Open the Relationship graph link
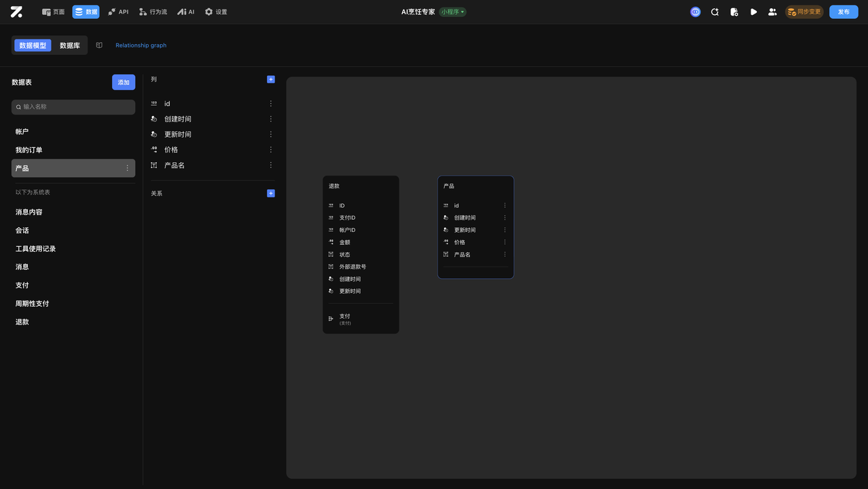The height and width of the screenshot is (489, 868). click(x=141, y=45)
